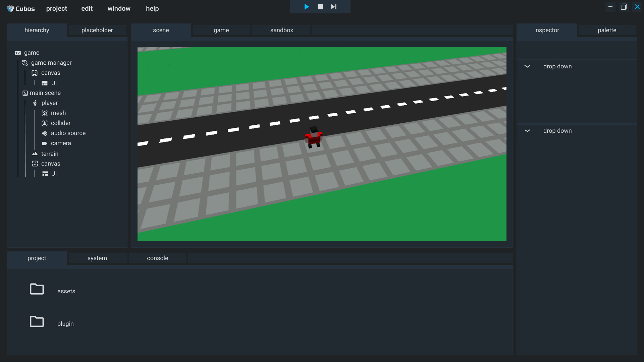Open the window menu
This screenshot has height=362, width=644.
click(119, 8)
